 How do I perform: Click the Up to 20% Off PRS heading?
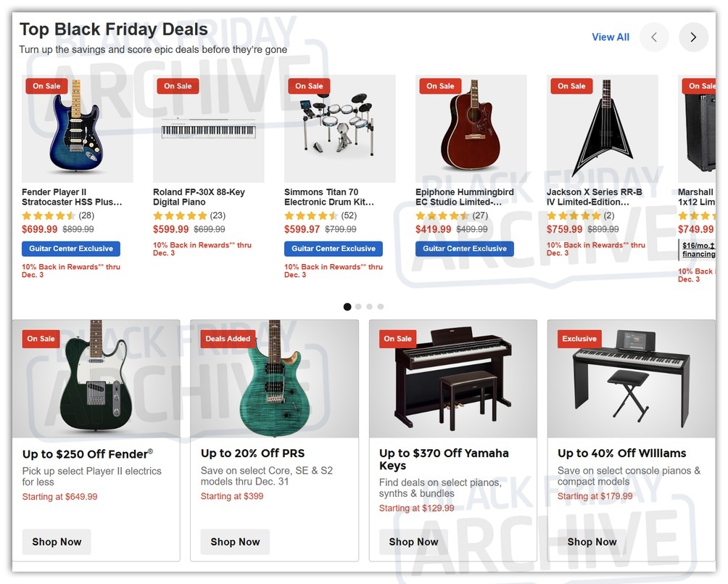click(252, 453)
